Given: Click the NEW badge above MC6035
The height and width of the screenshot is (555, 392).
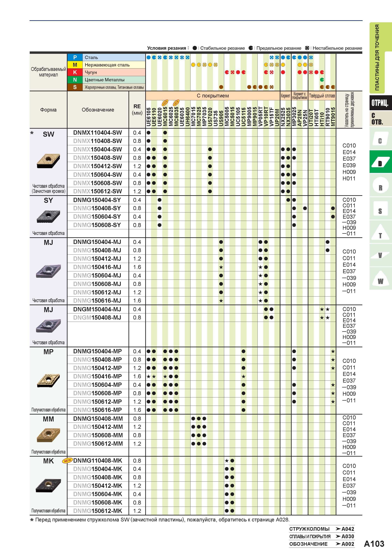Looking at the screenshot, I should pos(176,103).
